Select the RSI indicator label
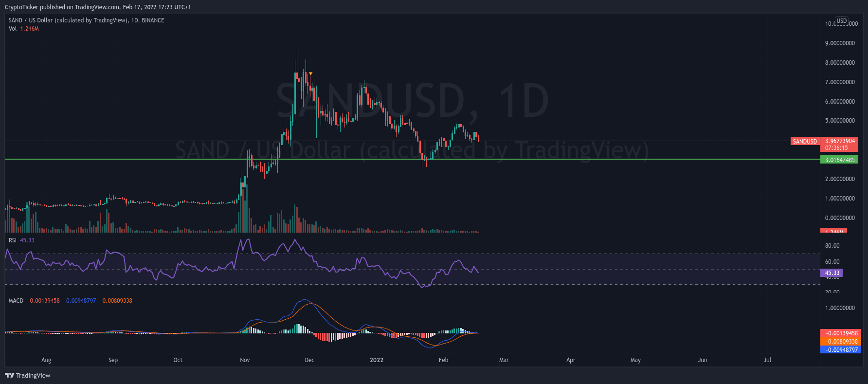Screen dimensions: 868x384 (x=13, y=240)
